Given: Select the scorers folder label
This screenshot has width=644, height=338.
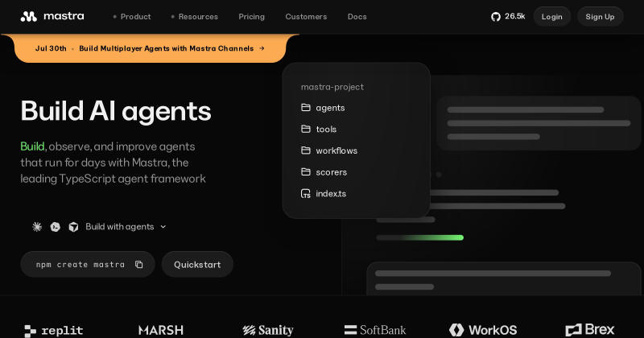Looking at the screenshot, I should click(332, 172).
